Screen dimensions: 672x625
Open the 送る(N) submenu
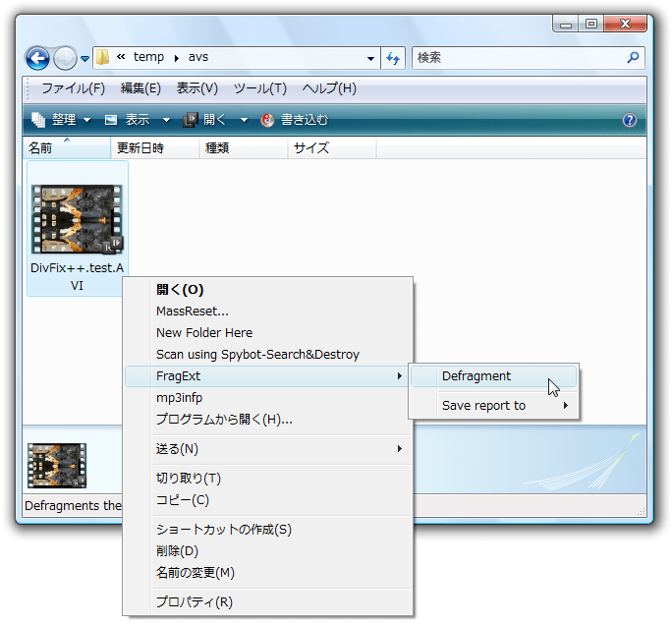tap(268, 449)
